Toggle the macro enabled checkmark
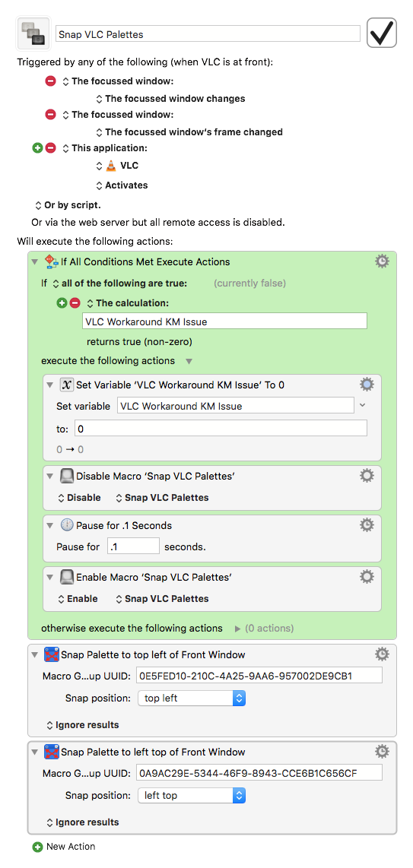413x868 pixels. point(382,34)
